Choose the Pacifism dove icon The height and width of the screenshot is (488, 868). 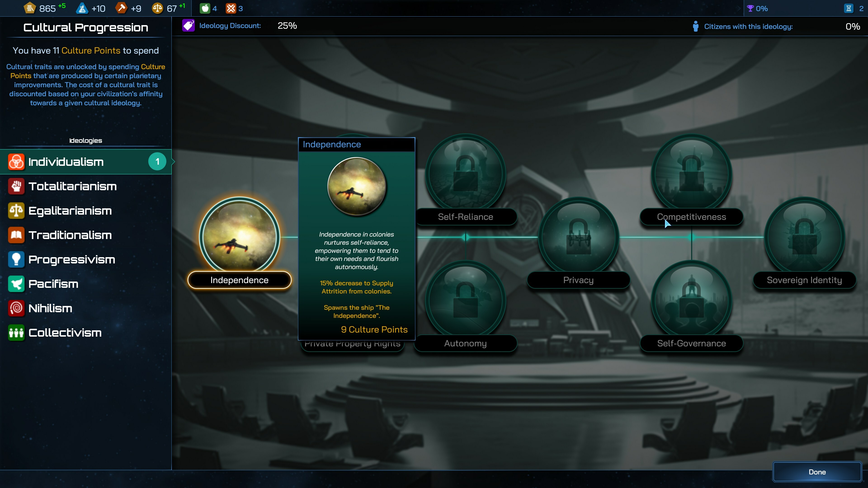click(16, 284)
